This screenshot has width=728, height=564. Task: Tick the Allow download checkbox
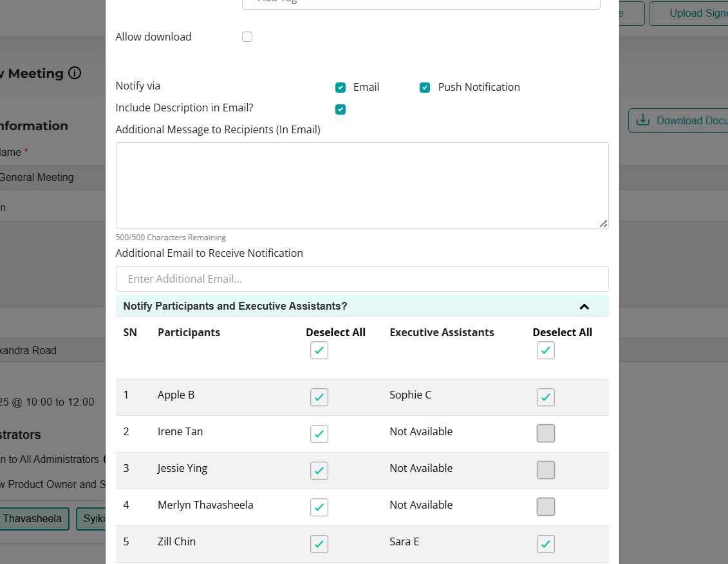(x=247, y=37)
